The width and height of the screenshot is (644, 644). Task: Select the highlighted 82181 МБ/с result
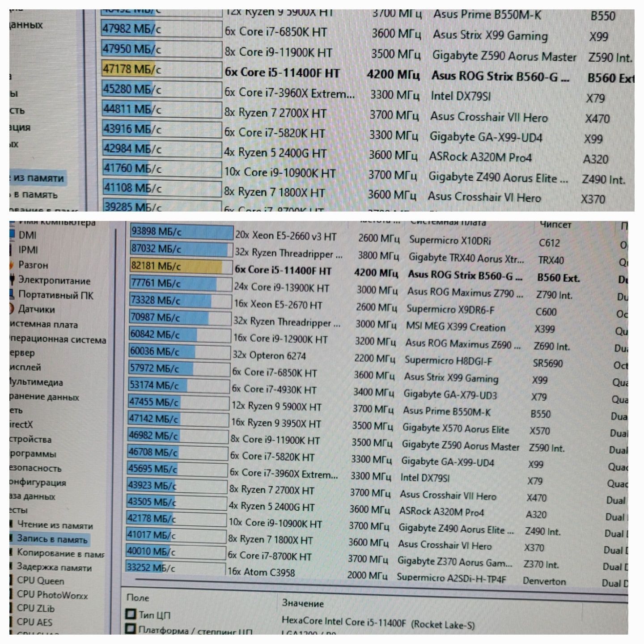click(x=181, y=266)
